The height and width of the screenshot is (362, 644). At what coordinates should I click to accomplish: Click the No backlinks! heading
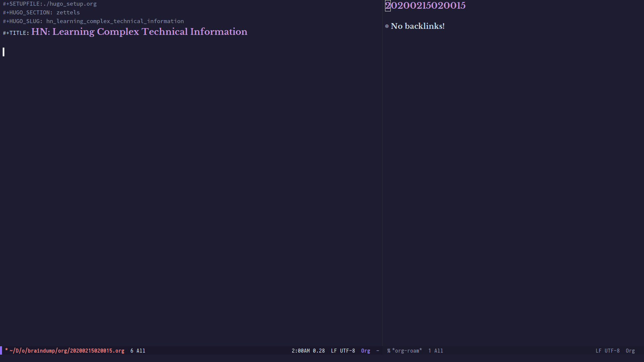(x=418, y=26)
